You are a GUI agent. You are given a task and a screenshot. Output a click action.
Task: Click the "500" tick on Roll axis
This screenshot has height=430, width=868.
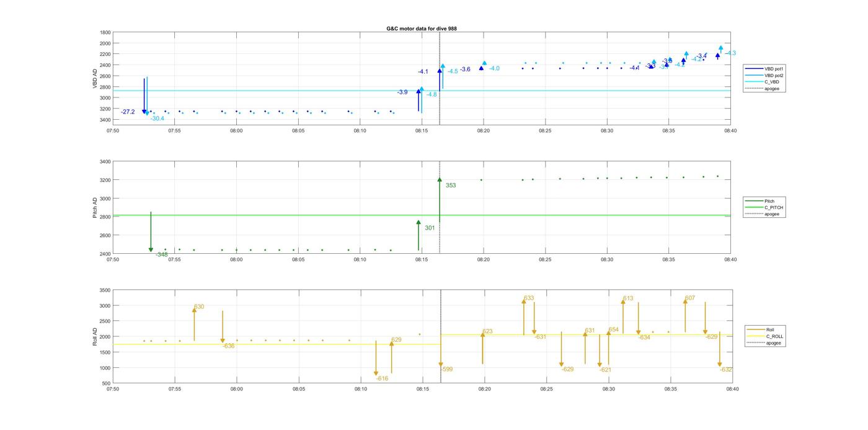pos(107,383)
